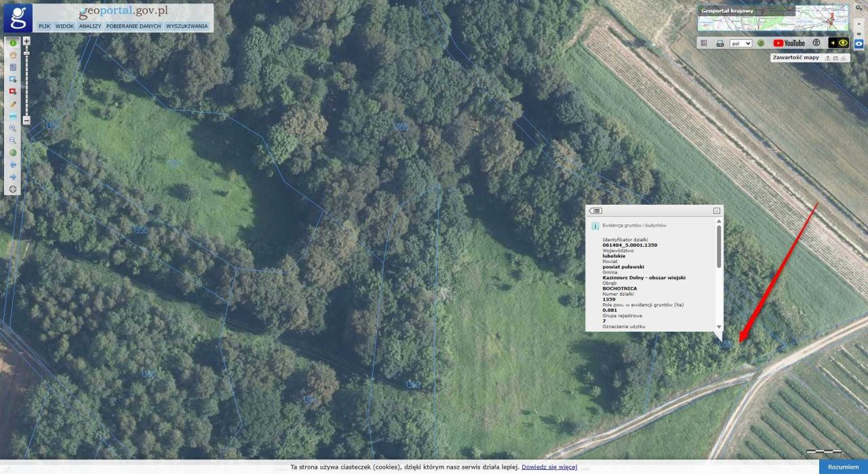868x474 pixels.
Task: Click the Rozumiem cookie button
Action: tap(843, 467)
